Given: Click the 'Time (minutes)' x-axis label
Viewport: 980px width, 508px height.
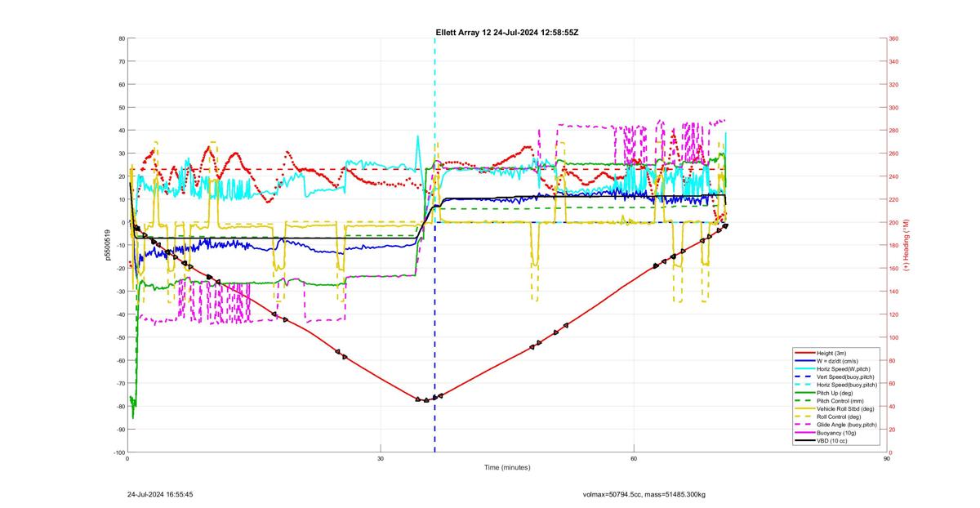Looking at the screenshot, I should pyautogui.click(x=507, y=468).
